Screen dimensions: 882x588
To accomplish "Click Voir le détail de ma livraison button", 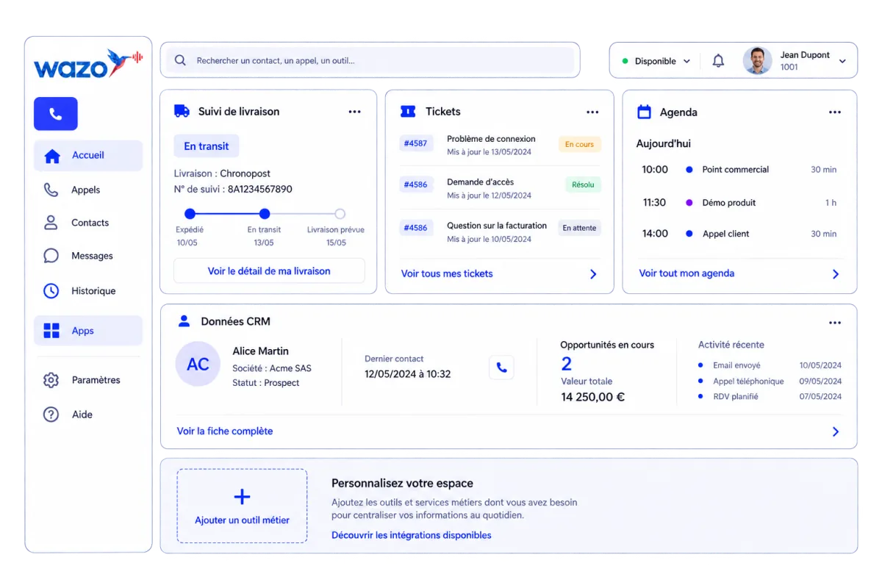I will pos(269,271).
